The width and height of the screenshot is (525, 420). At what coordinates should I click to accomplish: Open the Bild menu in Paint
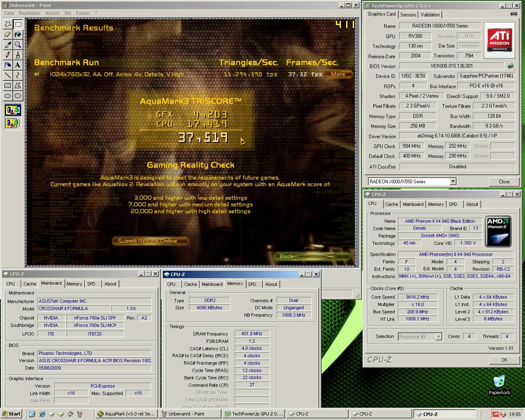[67, 13]
